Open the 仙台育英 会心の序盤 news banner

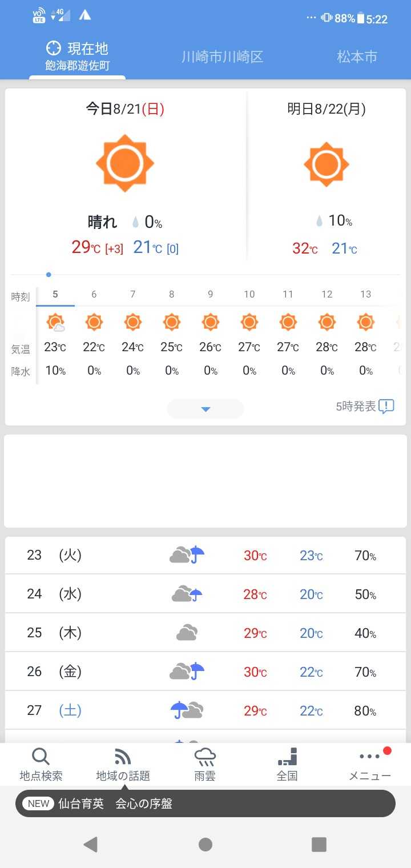tap(205, 803)
